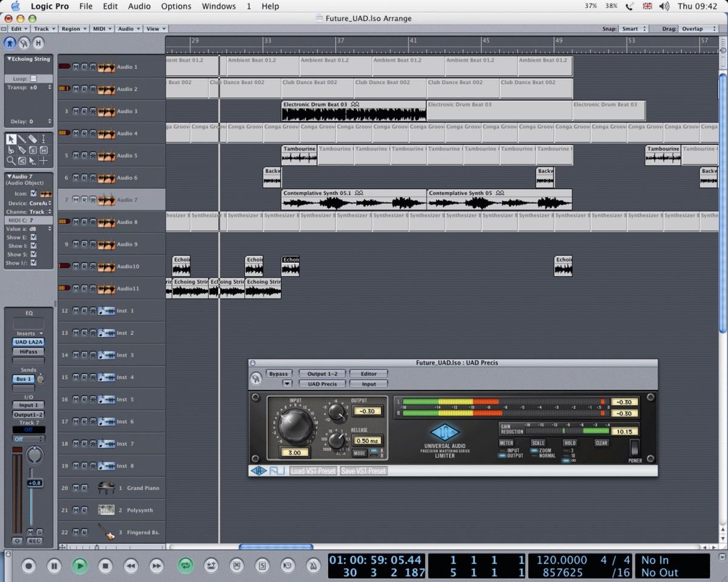Image resolution: width=728 pixels, height=582 pixels.
Task: Click the channel strip volume fader
Action: 35,483
